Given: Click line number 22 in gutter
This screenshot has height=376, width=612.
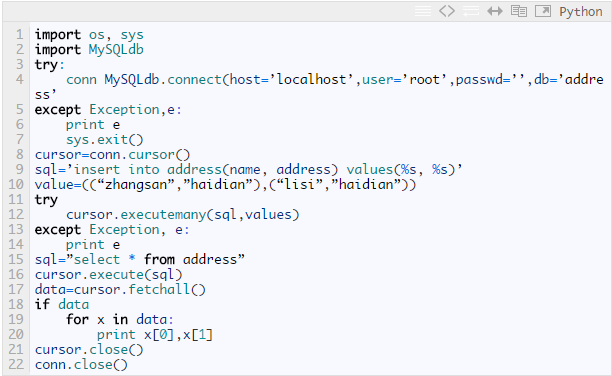Looking at the screenshot, I should [x=16, y=364].
